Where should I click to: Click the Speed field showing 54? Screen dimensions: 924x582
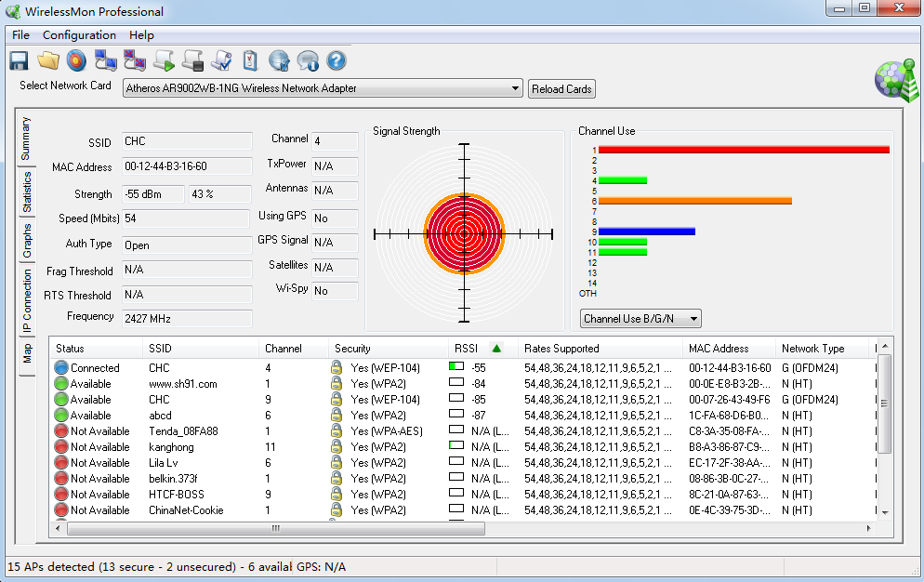(186, 218)
